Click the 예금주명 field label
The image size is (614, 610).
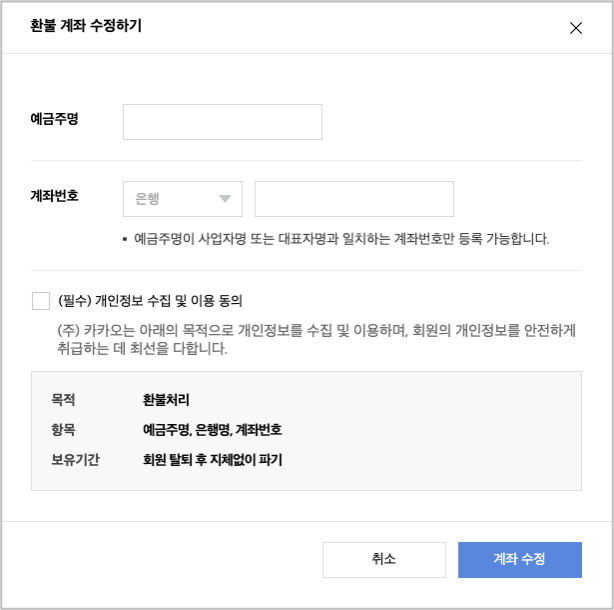[55, 119]
